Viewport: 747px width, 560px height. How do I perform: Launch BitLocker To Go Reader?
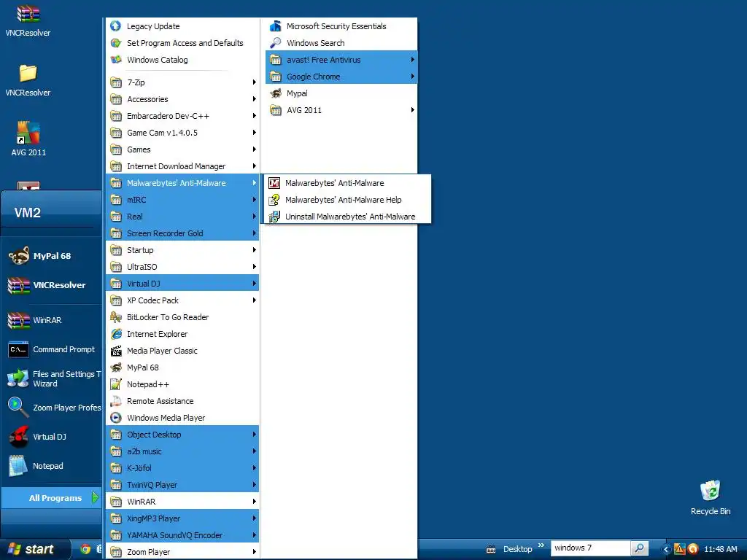(182, 317)
